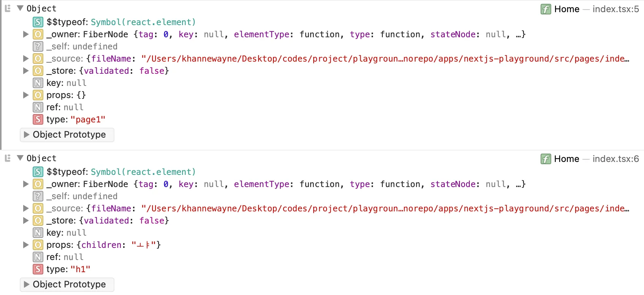Click Symbol(react.element) in the index.tsx:6 object
The height and width of the screenshot is (295, 644).
tap(143, 172)
